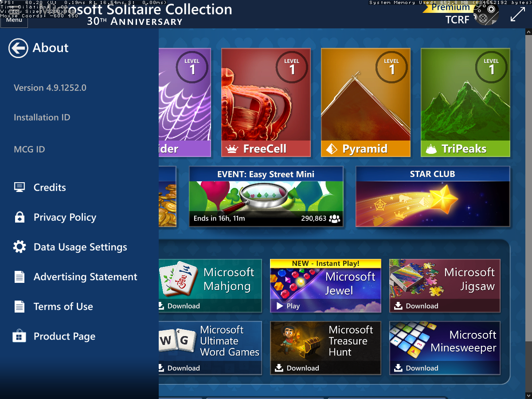
Task: Click the FreeCell crown icon
Action: [232, 149]
